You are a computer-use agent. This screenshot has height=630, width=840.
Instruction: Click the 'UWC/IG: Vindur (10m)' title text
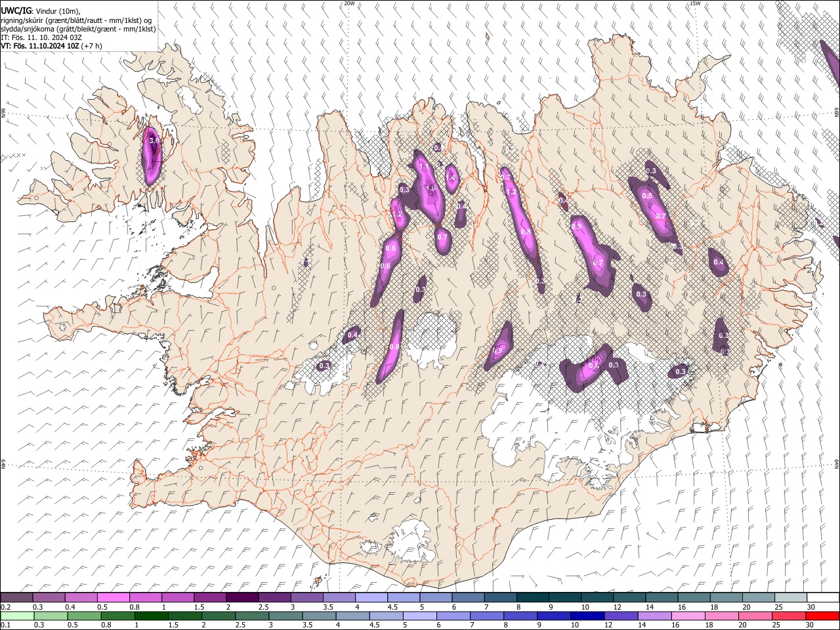pyautogui.click(x=41, y=11)
